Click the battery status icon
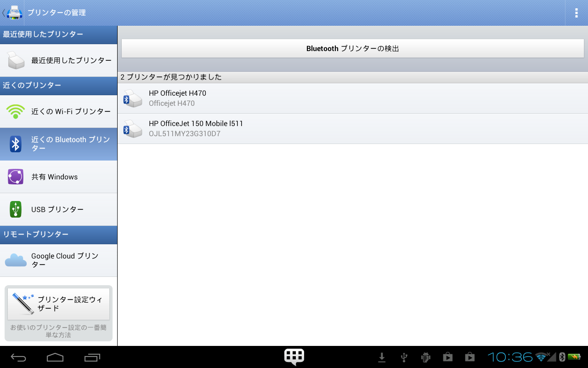The image size is (588, 368). [574, 357]
